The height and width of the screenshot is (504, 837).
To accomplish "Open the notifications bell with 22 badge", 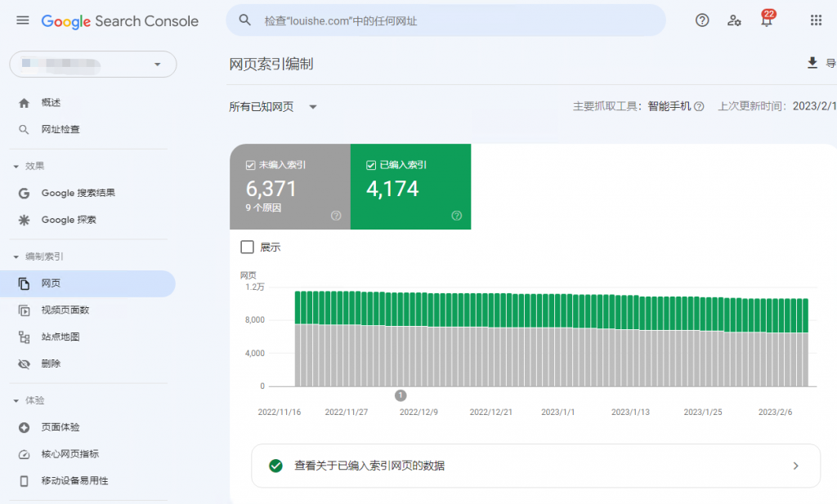I will tap(767, 20).
